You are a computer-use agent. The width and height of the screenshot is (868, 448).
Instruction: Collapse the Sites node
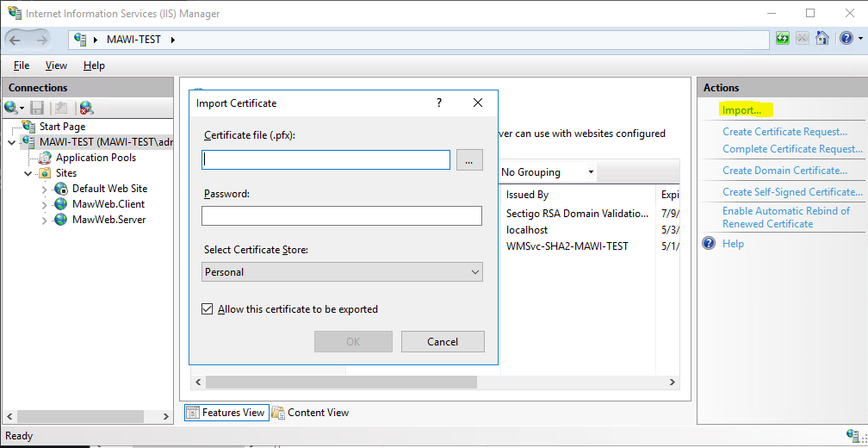28,173
